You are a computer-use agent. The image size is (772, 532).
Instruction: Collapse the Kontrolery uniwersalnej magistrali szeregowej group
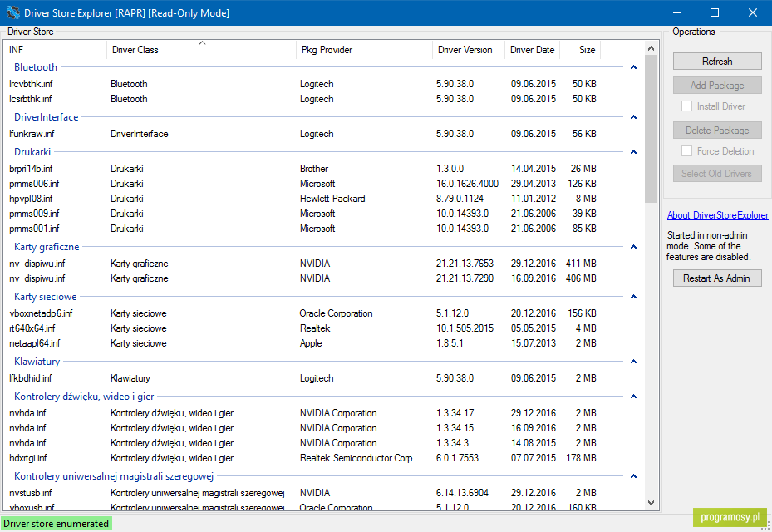(634, 475)
